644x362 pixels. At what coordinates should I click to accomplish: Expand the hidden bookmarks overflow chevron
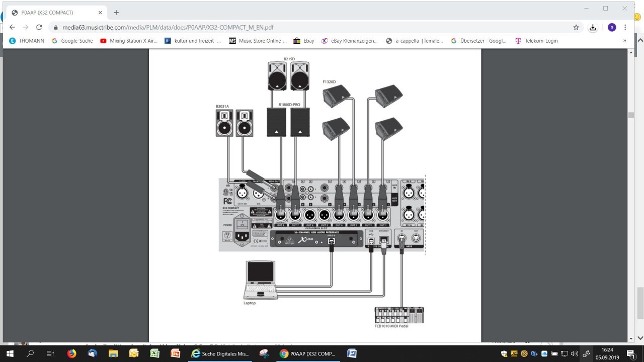[624, 41]
